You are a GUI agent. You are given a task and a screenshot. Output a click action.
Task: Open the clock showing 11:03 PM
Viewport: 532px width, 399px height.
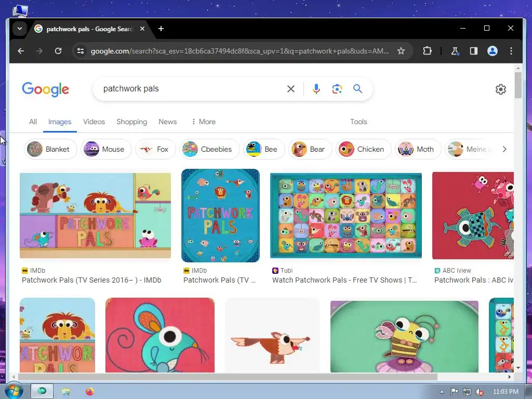click(506, 392)
